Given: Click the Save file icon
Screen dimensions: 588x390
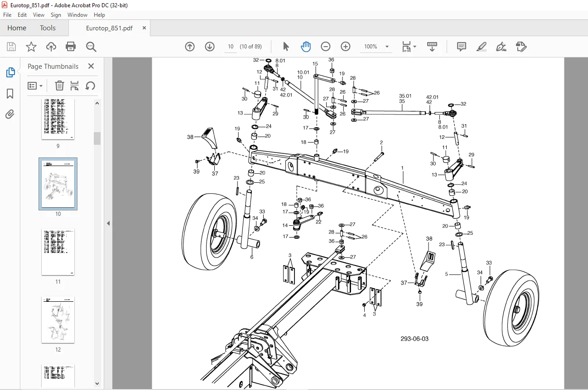Looking at the screenshot, I should point(11,47).
